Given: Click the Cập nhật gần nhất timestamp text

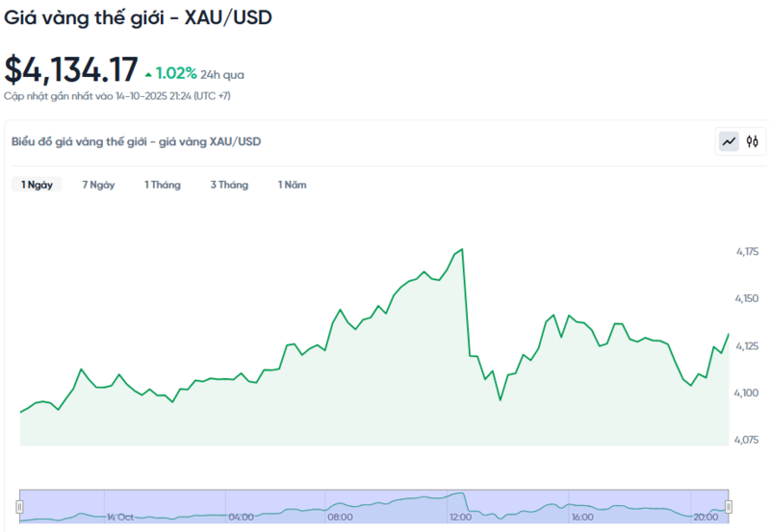Looking at the screenshot, I should tap(116, 96).
